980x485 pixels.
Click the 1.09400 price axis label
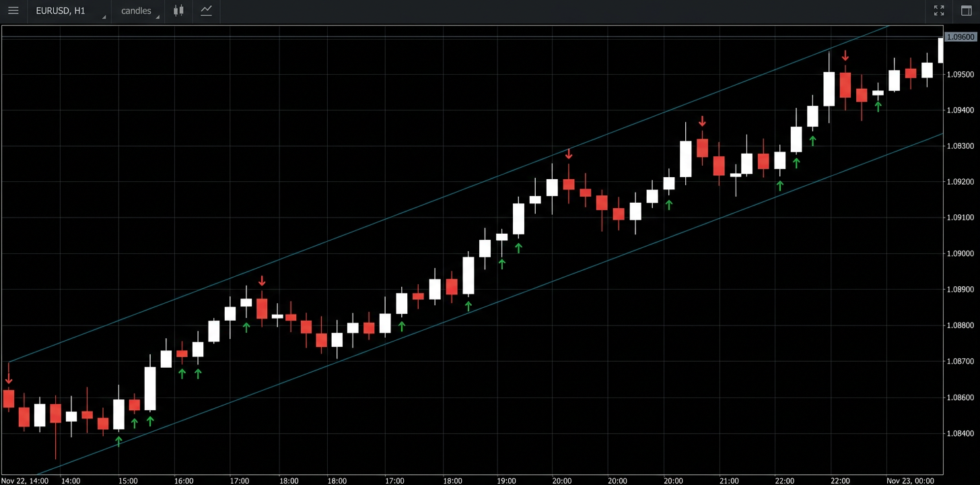pos(961,110)
